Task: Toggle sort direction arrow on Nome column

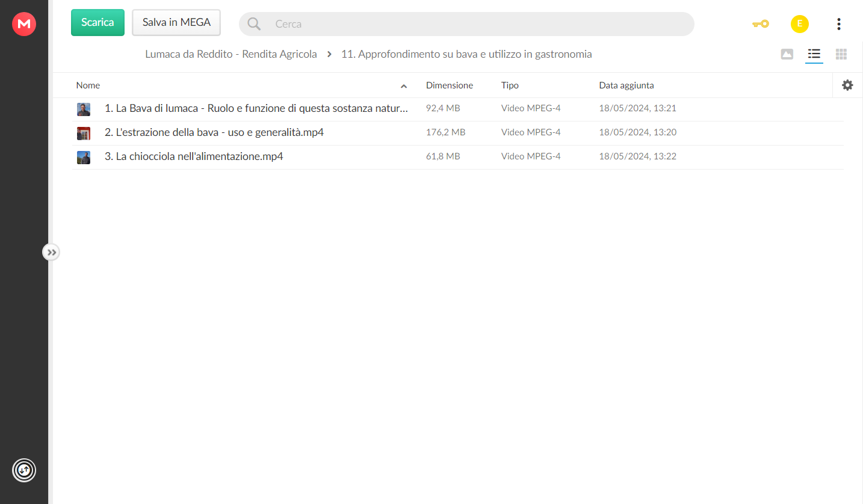Action: (404, 86)
